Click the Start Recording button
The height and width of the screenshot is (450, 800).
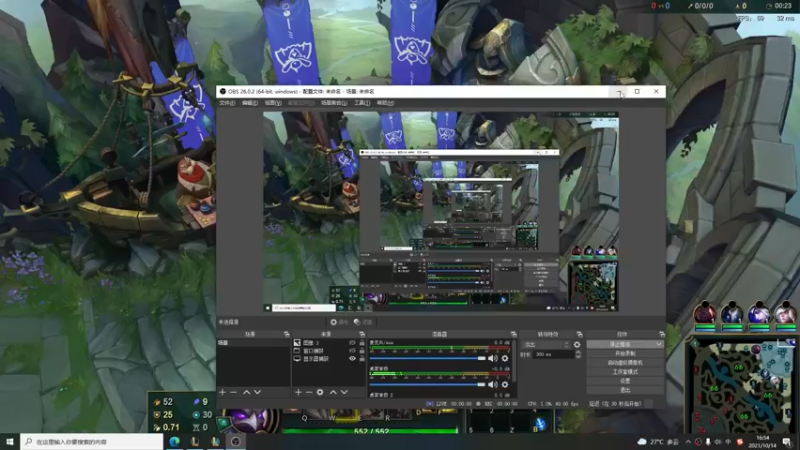coord(625,354)
